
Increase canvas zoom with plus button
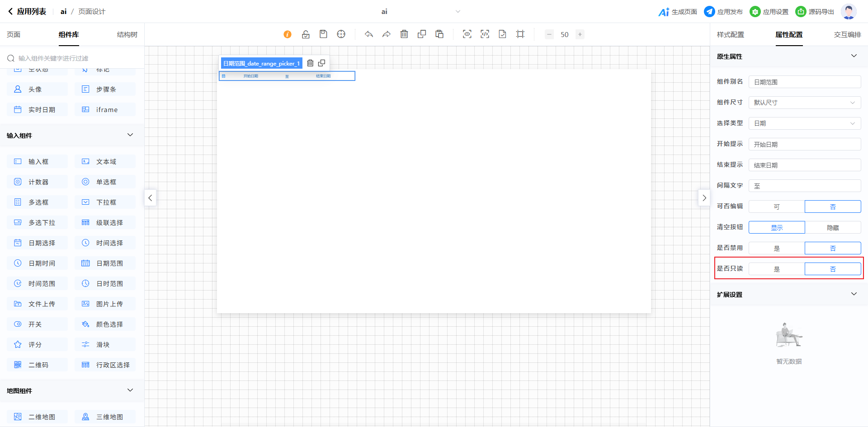pos(580,34)
